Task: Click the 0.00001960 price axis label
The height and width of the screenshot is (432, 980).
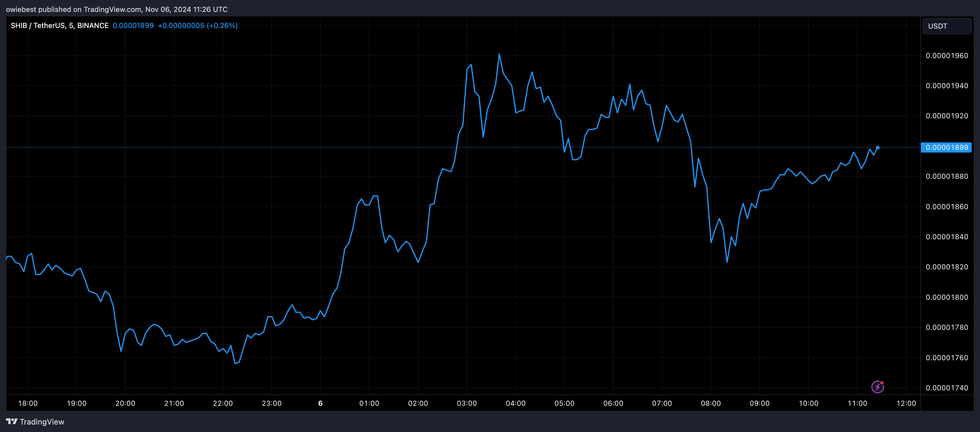Action: point(947,55)
